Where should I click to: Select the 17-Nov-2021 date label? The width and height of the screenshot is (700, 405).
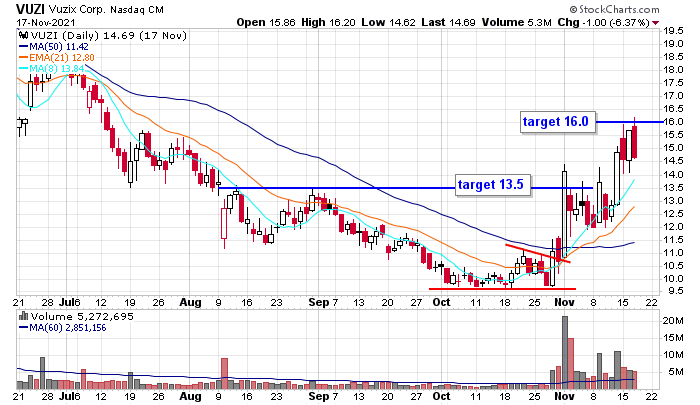coord(46,23)
